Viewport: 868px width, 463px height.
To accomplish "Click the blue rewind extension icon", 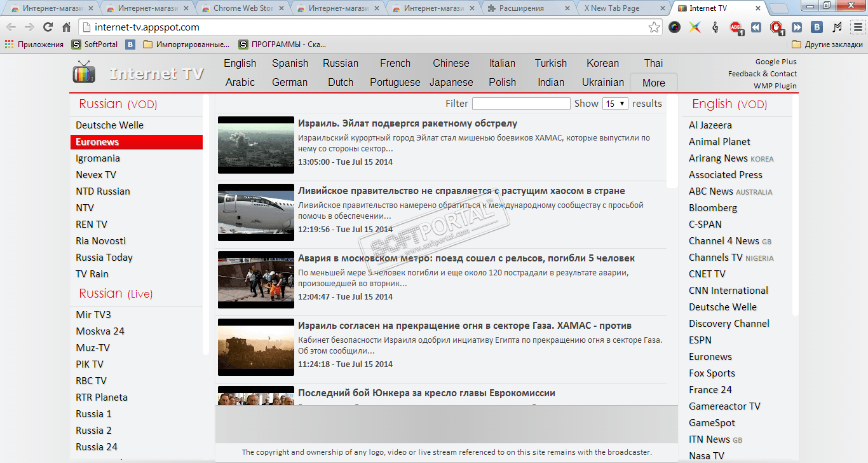I will click(756, 27).
